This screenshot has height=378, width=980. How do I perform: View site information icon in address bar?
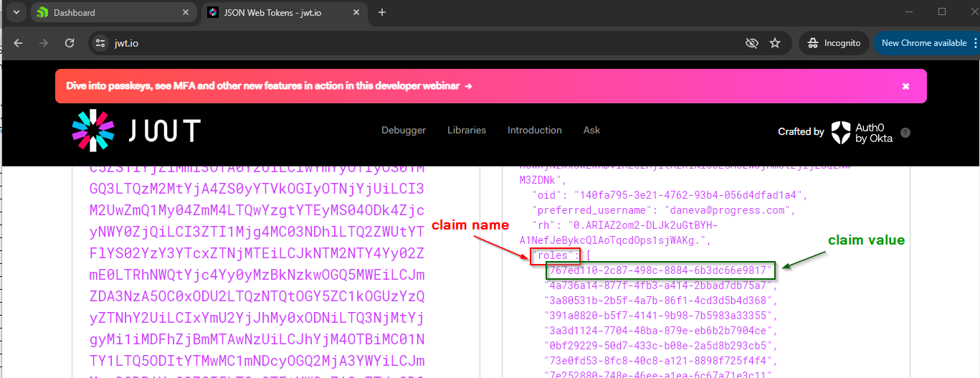tap(100, 43)
